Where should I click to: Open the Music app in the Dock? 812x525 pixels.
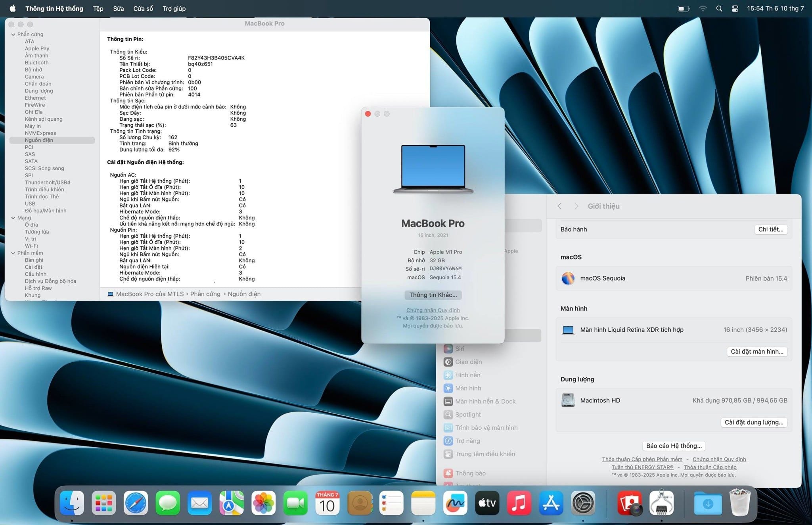[x=519, y=503]
